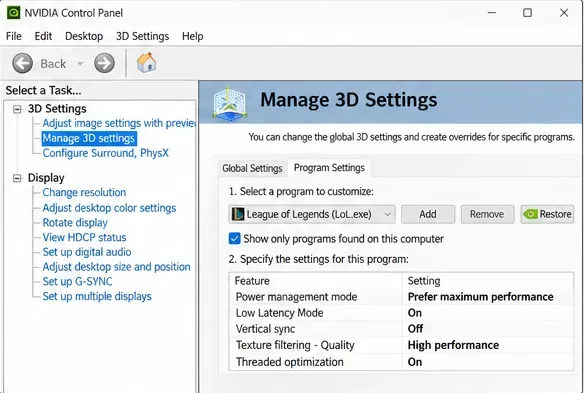The image size is (586, 393).
Task: Open the File menu
Action: click(14, 36)
